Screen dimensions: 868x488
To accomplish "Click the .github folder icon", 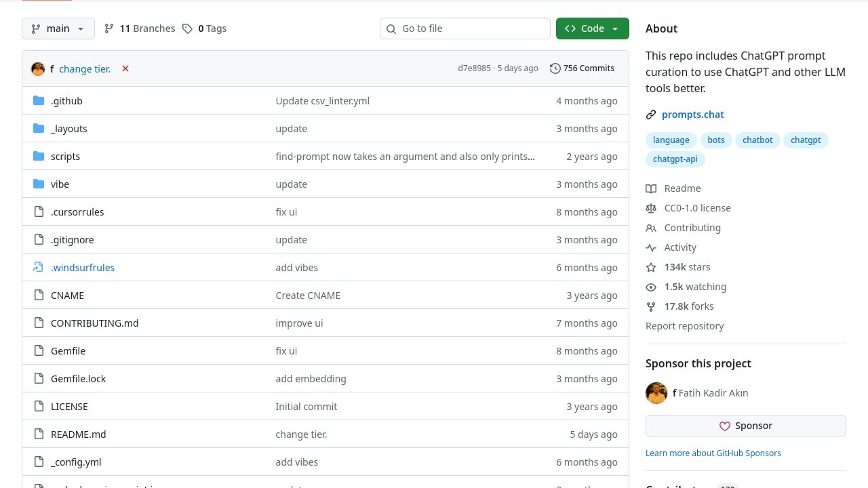I will click(39, 101).
